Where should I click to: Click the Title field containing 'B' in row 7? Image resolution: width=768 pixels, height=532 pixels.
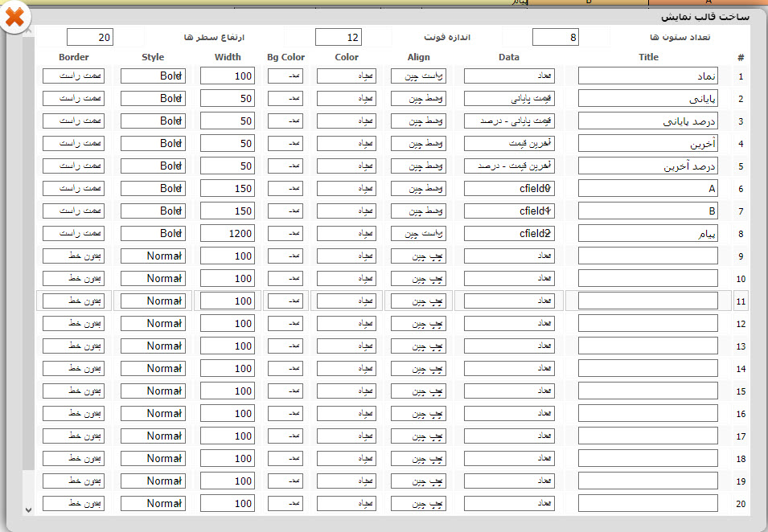(x=647, y=211)
